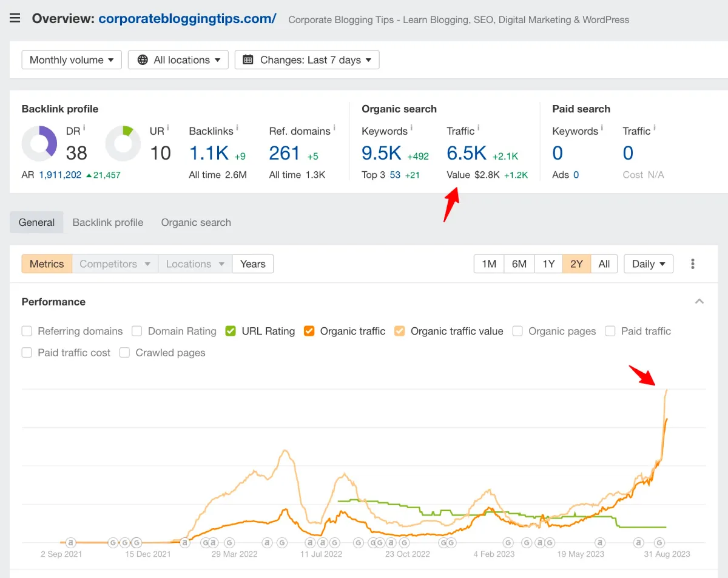Click the first 'a' update marker near 2 Sep 2021
Image resolution: width=728 pixels, height=578 pixels.
click(70, 542)
